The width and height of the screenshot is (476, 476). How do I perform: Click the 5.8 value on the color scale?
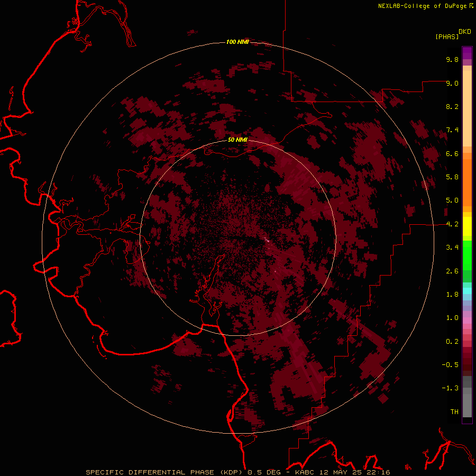(452, 177)
